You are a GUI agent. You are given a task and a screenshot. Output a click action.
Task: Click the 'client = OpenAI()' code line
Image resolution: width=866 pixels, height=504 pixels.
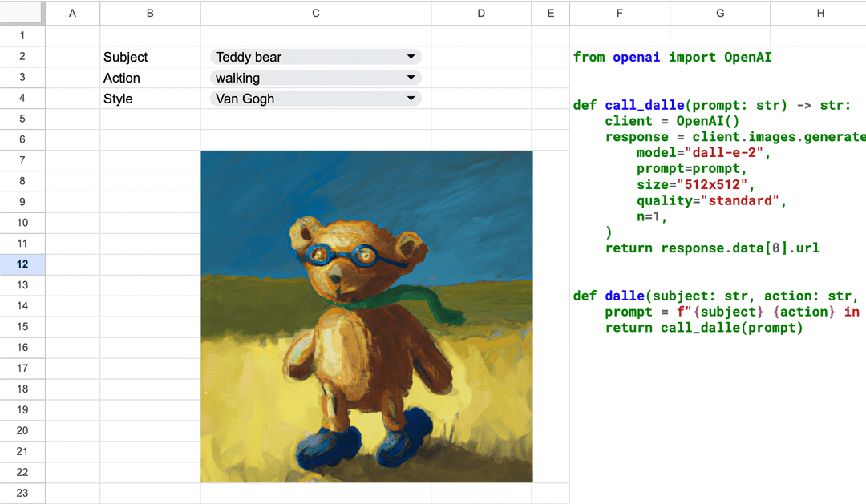672,121
